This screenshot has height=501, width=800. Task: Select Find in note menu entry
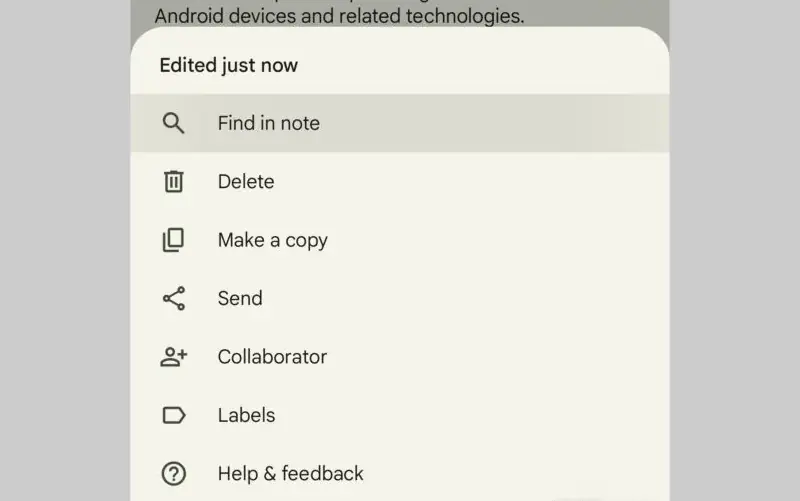tap(400, 123)
